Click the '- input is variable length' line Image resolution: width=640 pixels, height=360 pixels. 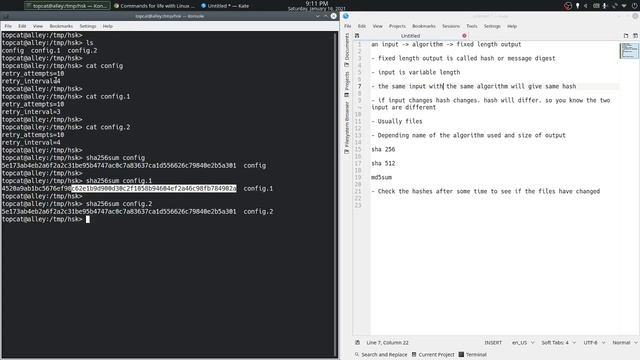click(x=416, y=72)
